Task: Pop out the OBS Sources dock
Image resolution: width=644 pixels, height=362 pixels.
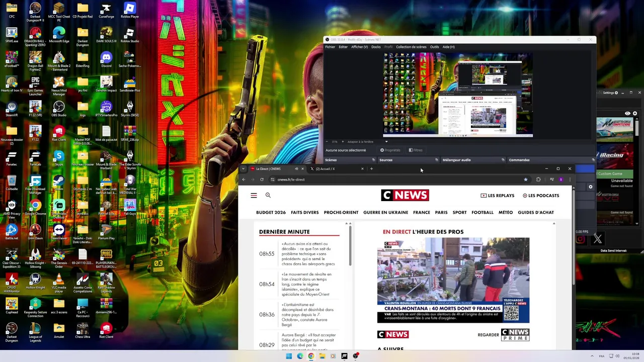Action: 436,160
